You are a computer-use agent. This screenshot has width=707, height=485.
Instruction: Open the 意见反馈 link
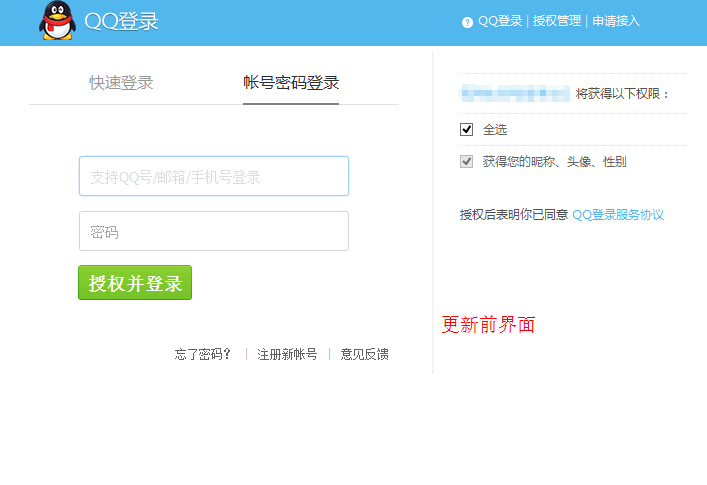point(364,354)
